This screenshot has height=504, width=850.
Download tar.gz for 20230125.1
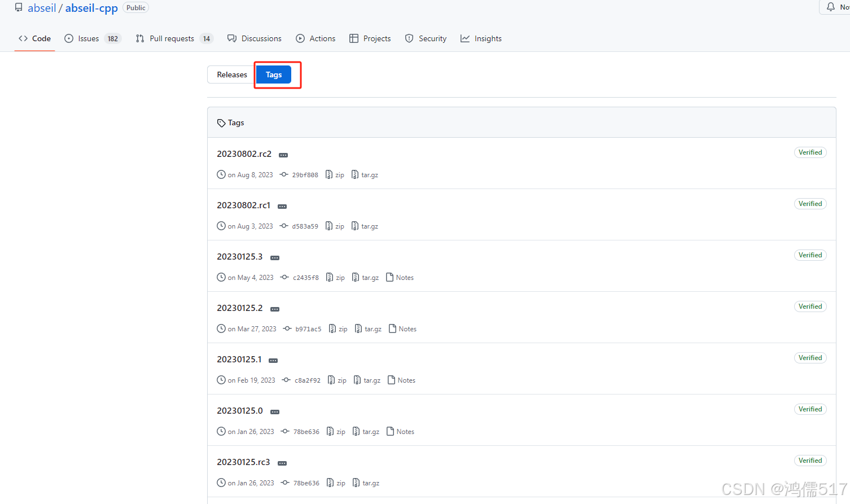coord(367,380)
